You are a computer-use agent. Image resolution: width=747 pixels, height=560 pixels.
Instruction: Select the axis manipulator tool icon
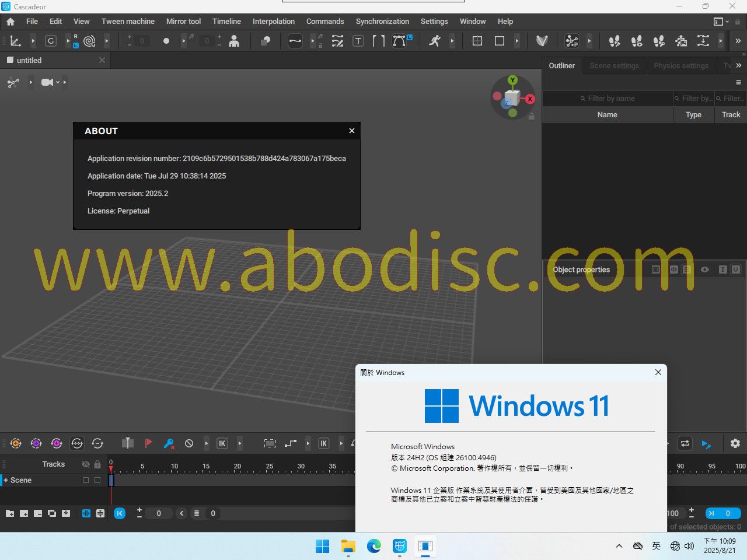coord(16,41)
